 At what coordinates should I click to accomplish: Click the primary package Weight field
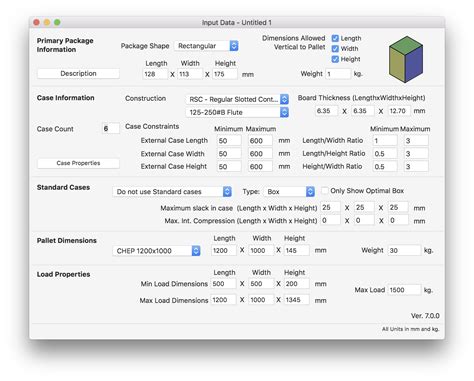[338, 74]
